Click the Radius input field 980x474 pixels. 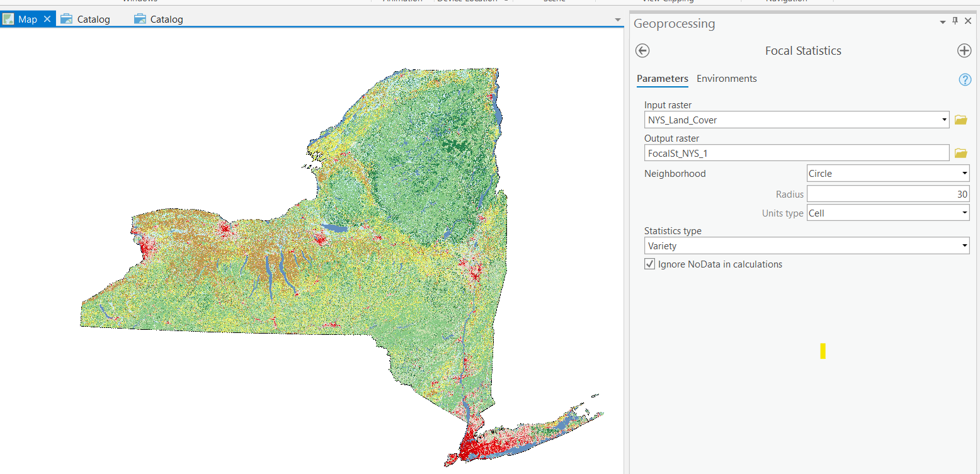[887, 194]
